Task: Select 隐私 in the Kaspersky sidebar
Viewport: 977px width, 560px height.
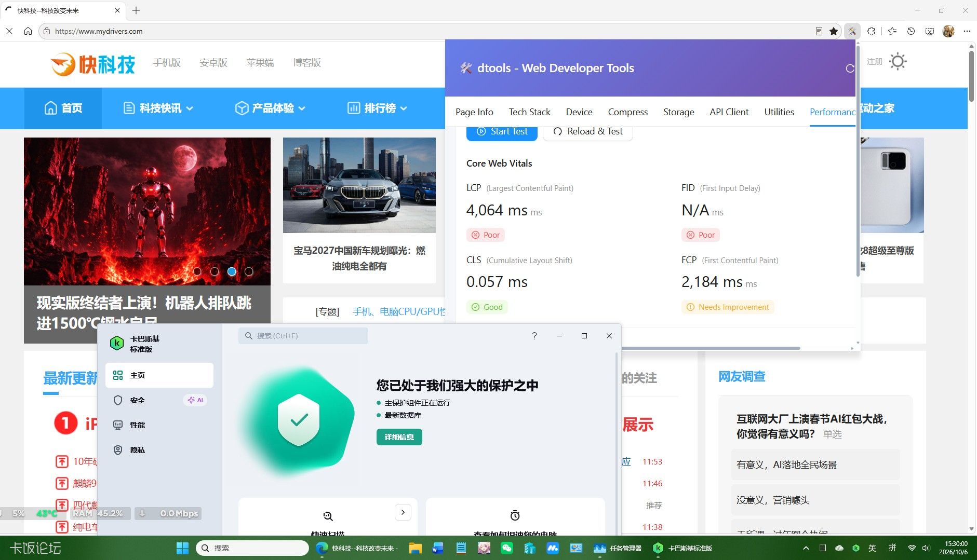Action: coord(159,450)
